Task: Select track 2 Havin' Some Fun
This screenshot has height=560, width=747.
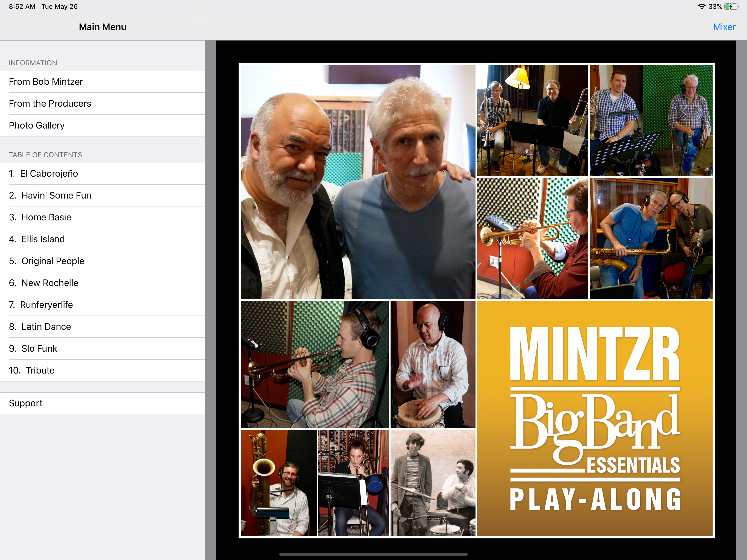Action: pos(102,196)
